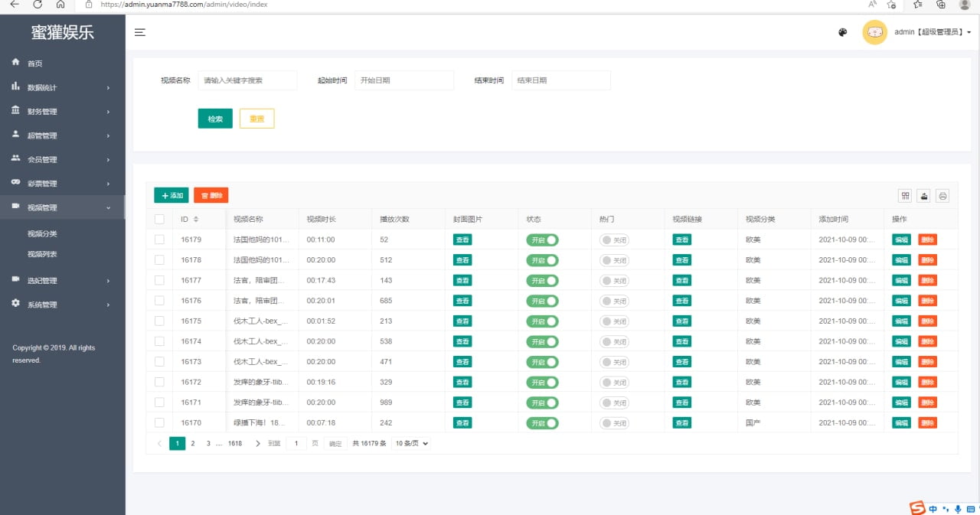This screenshot has width=980, height=515.
Task: Click the orange 删除 batch delete button
Action: pyautogui.click(x=211, y=195)
